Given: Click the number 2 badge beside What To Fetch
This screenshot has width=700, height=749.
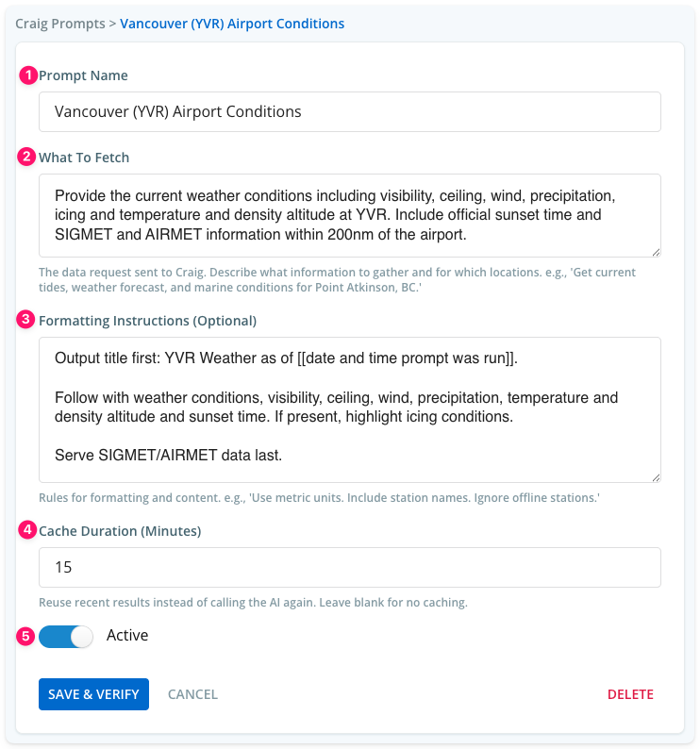Looking at the screenshot, I should (x=26, y=157).
